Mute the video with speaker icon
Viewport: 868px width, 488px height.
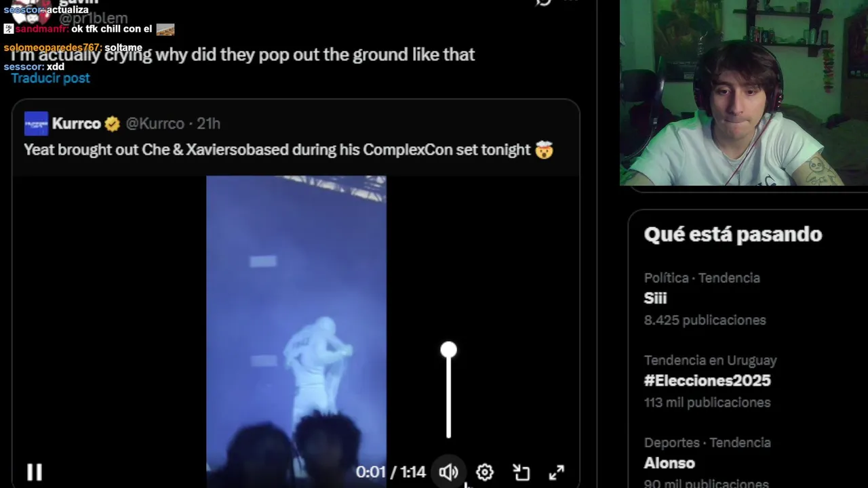point(448,472)
